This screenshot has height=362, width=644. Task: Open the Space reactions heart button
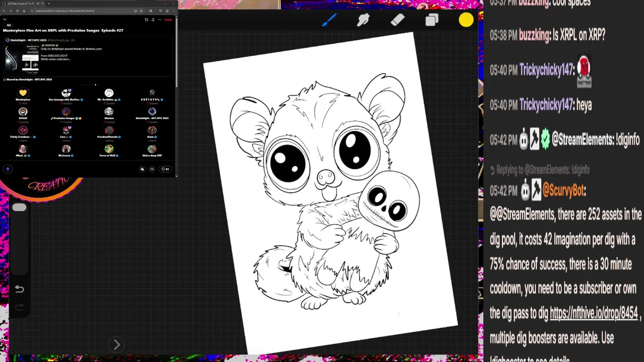point(152,169)
